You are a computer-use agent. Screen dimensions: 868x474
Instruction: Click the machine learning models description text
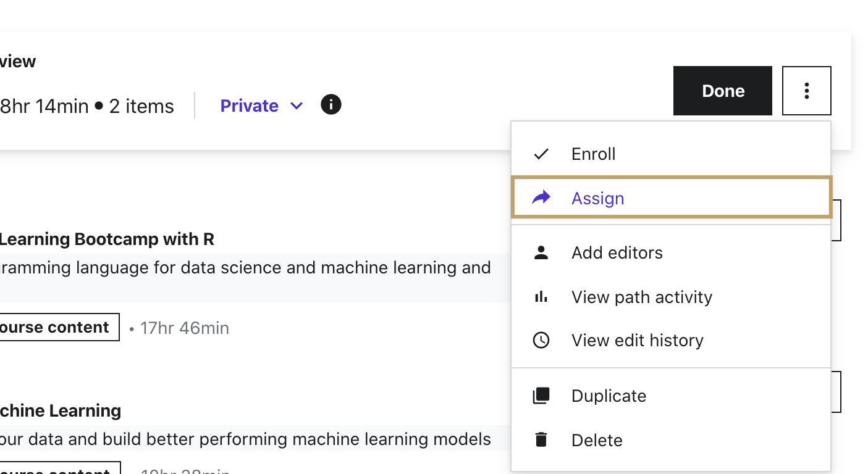[x=245, y=439]
